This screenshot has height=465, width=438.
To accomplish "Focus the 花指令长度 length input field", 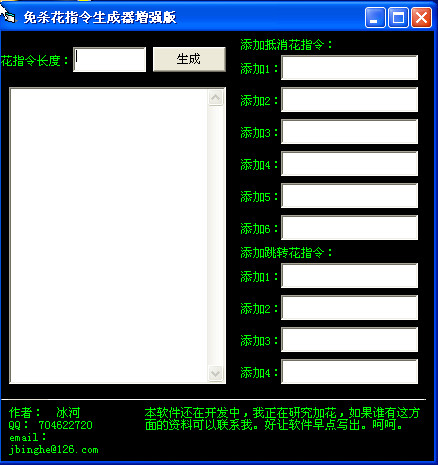I will pos(109,59).
